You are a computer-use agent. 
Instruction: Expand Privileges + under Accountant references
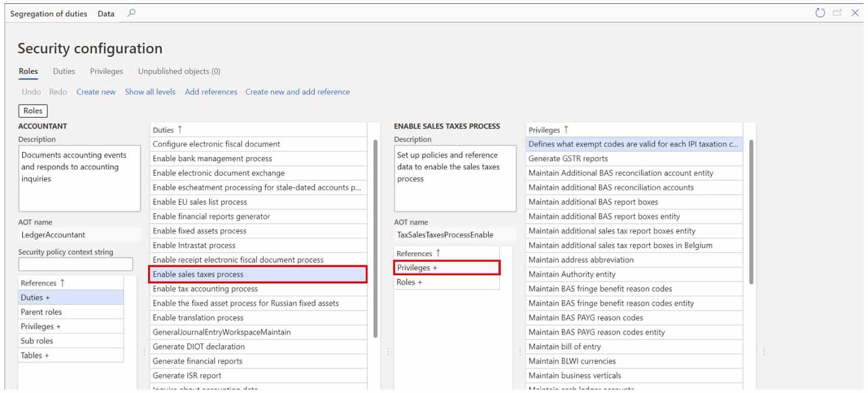(71, 326)
